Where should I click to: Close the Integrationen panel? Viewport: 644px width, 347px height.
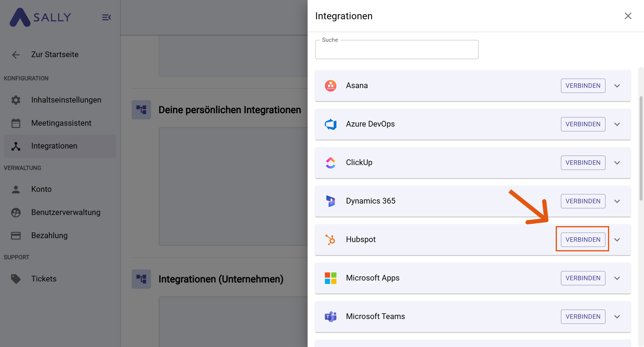(628, 16)
